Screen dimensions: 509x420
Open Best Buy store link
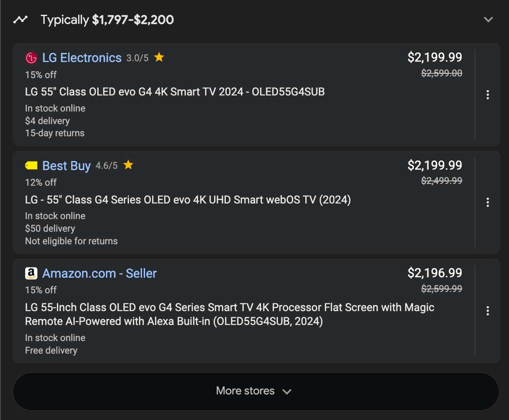click(66, 166)
